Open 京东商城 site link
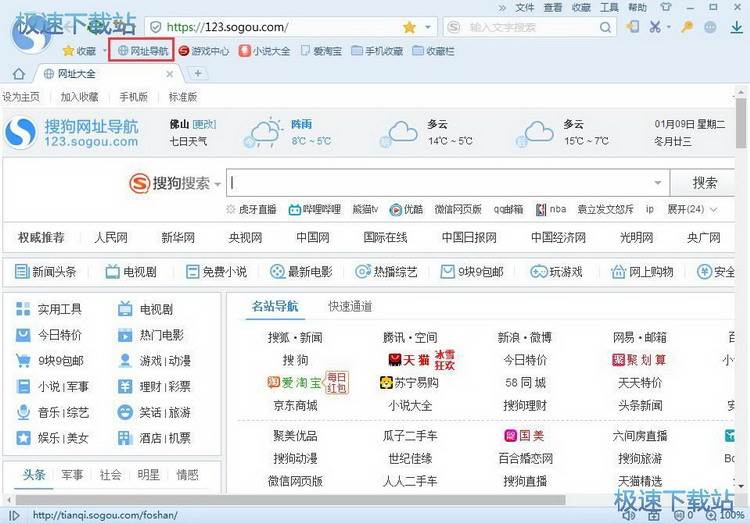Viewport: 750px width, 524px height. coord(295,406)
